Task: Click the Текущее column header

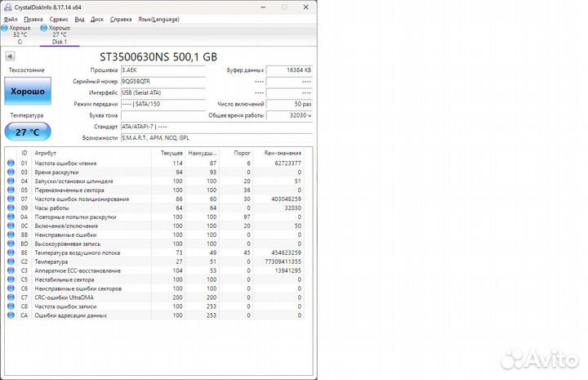Action: (x=171, y=153)
